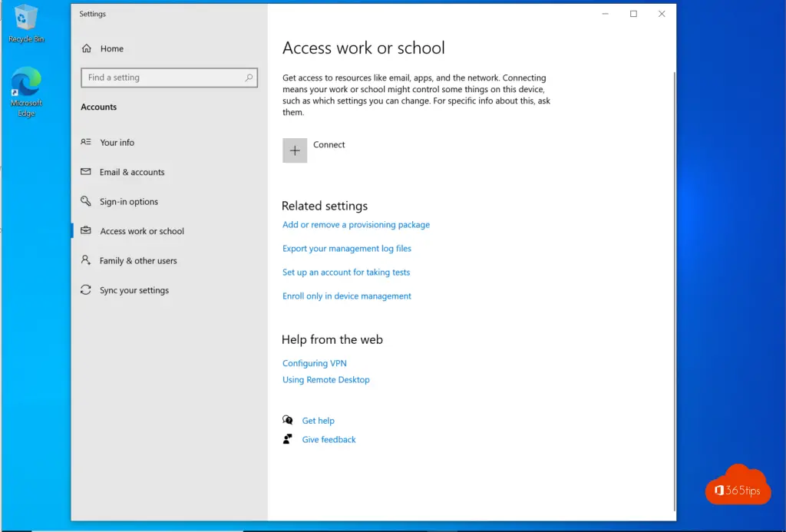The width and height of the screenshot is (786, 532).
Task: Click the Your info person-card icon
Action: click(x=86, y=142)
